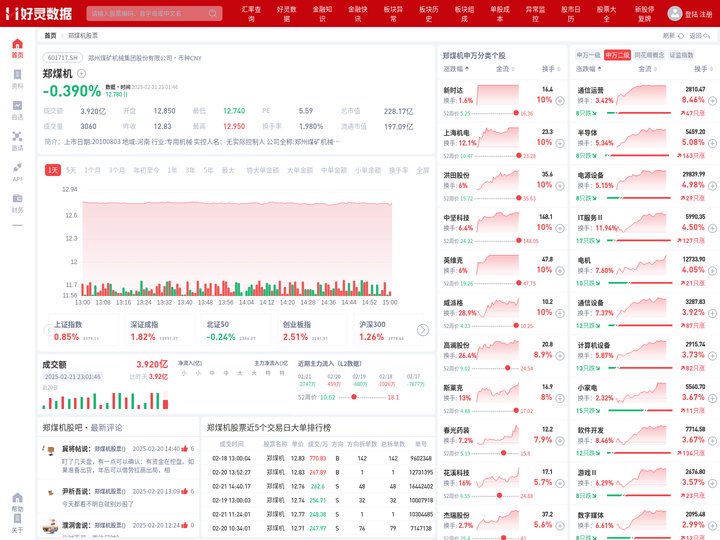Add 英维克 to watchlist with plus icon

(x=560, y=270)
